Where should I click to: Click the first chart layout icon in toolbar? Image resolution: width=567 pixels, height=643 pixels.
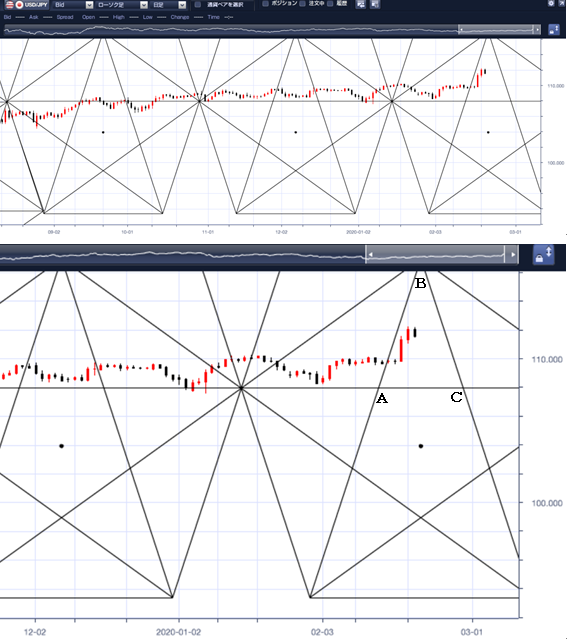[x=360, y=4]
